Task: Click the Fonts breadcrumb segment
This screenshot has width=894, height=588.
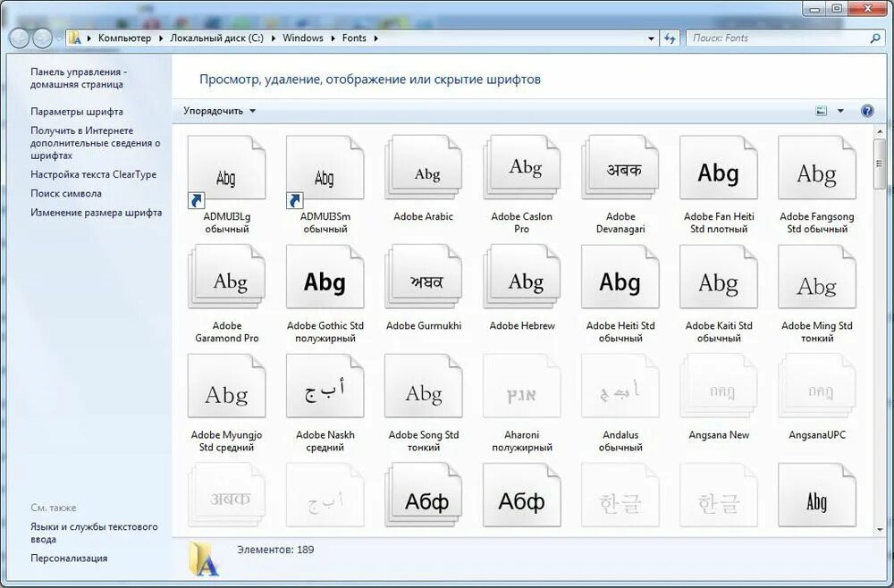Action: (x=354, y=38)
